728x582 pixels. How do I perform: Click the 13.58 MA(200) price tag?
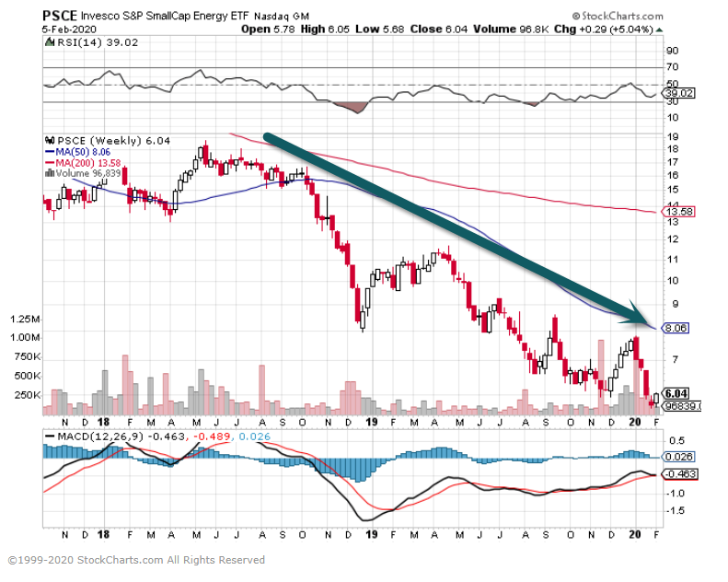[x=679, y=212]
